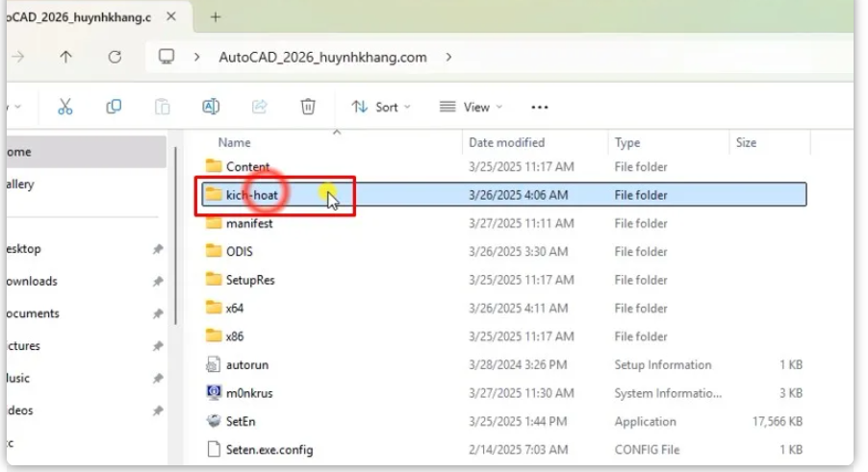Viewport: 868px width, 472px height.
Task: Expand the breadcrumb chevron after folder name
Action: click(448, 57)
